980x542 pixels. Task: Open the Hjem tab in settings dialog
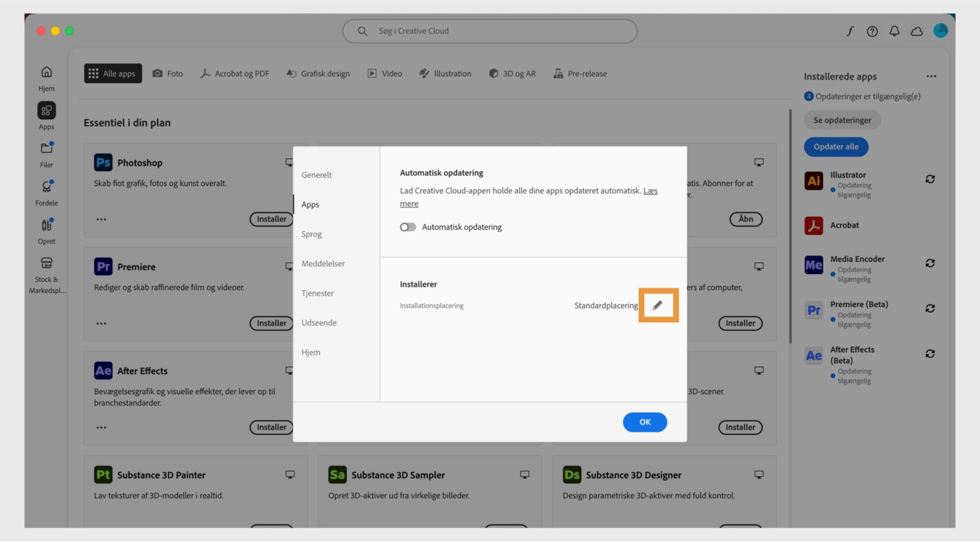[311, 352]
